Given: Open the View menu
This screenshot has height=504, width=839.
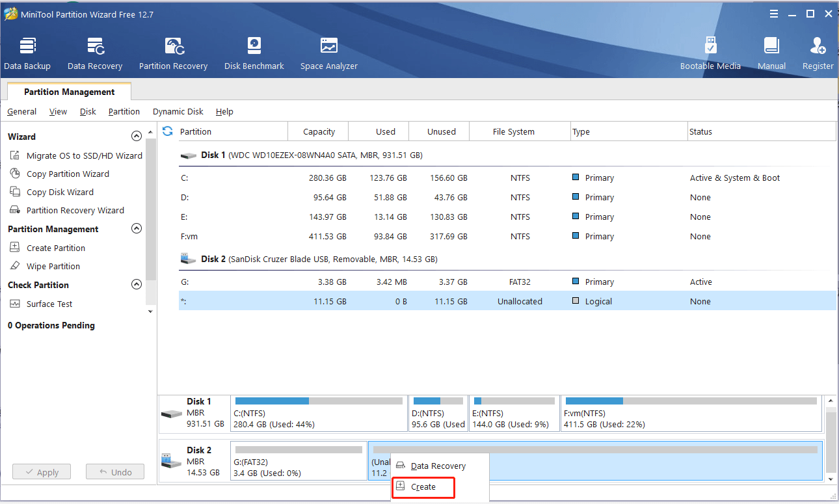Looking at the screenshot, I should [x=58, y=112].
